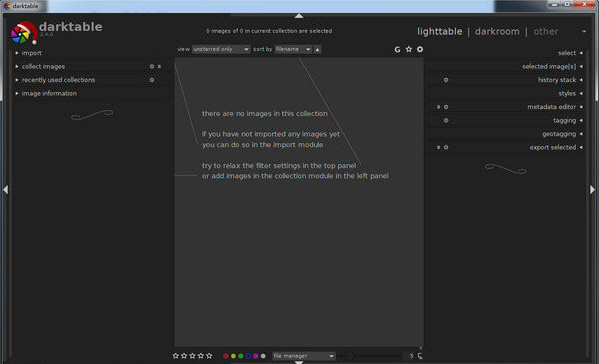Viewport: 599px width, 364px height.
Task: Open the view switcher dropdown arrow beside 'other'
Action: 584,31
